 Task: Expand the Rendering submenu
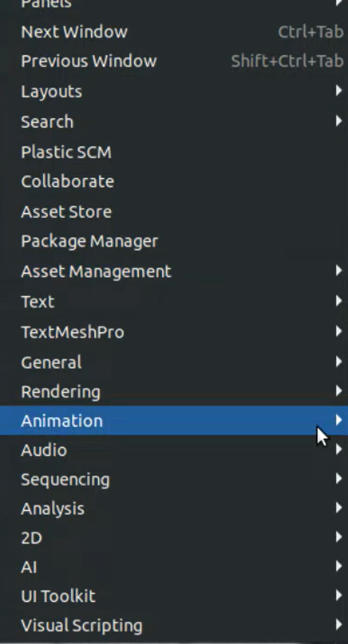[61, 391]
